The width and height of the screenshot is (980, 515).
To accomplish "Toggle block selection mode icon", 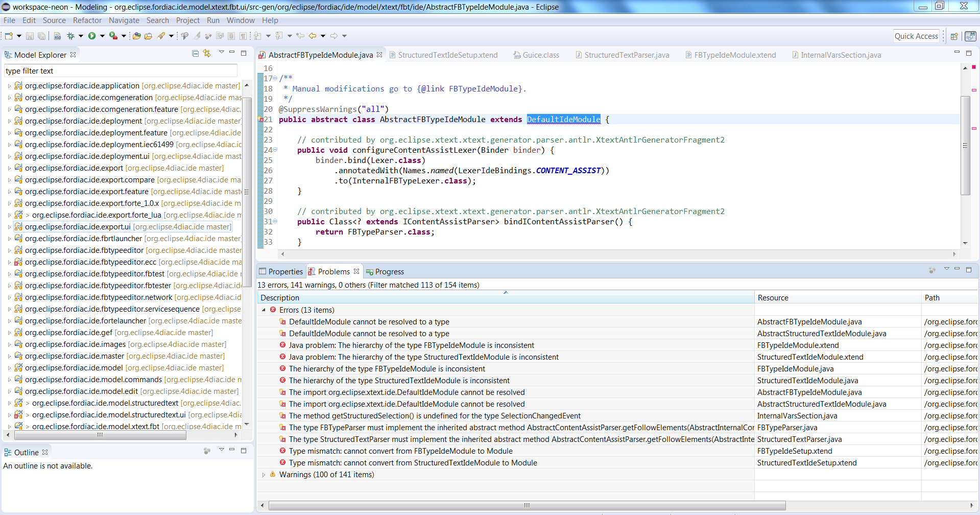I will [231, 36].
